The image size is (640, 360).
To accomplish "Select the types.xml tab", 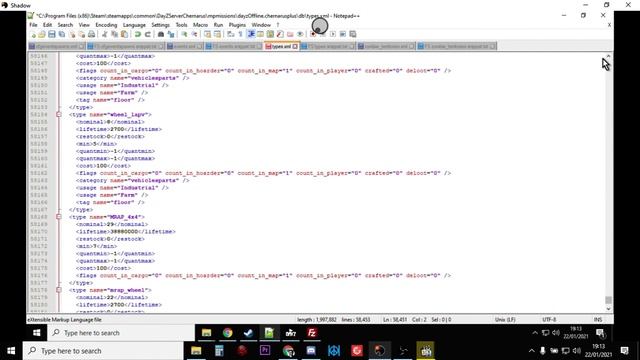I will [x=282, y=46].
